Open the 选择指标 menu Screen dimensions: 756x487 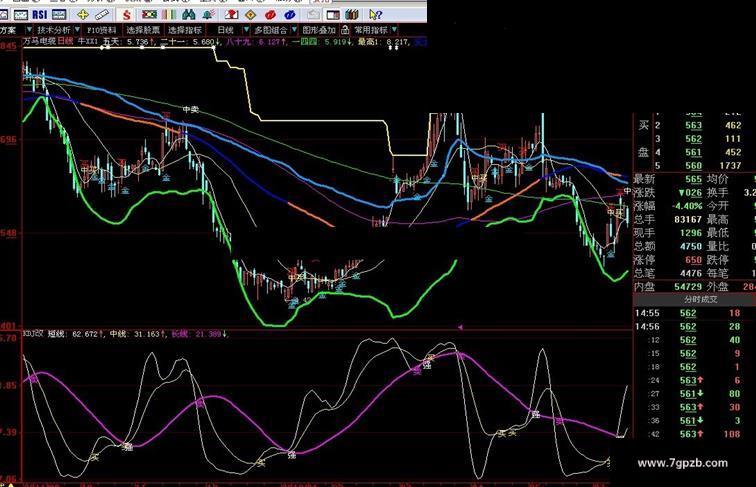point(185,30)
